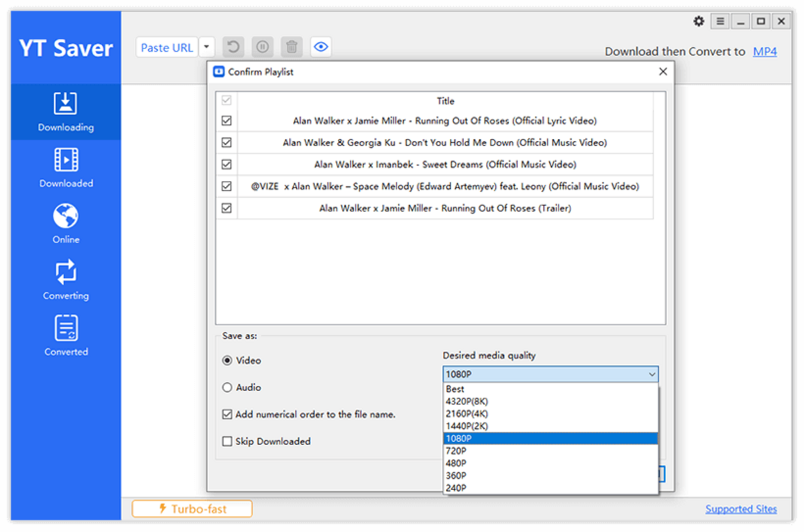Select Running Out Of Roses (Trailer) title
Viewport: 804px width, 532px height.
click(x=445, y=208)
